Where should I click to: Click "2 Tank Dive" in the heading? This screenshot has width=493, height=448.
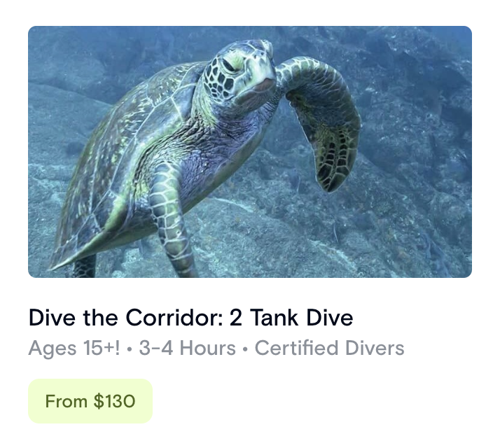(x=291, y=318)
